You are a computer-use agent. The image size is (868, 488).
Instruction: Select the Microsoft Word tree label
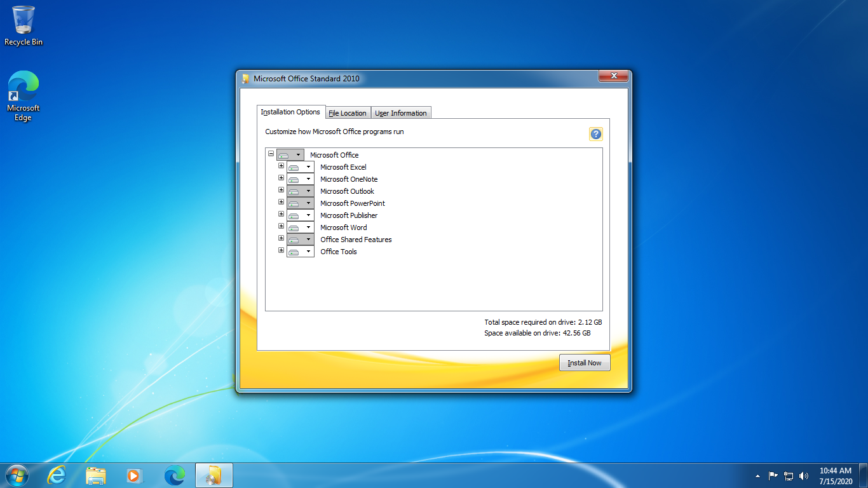344,227
